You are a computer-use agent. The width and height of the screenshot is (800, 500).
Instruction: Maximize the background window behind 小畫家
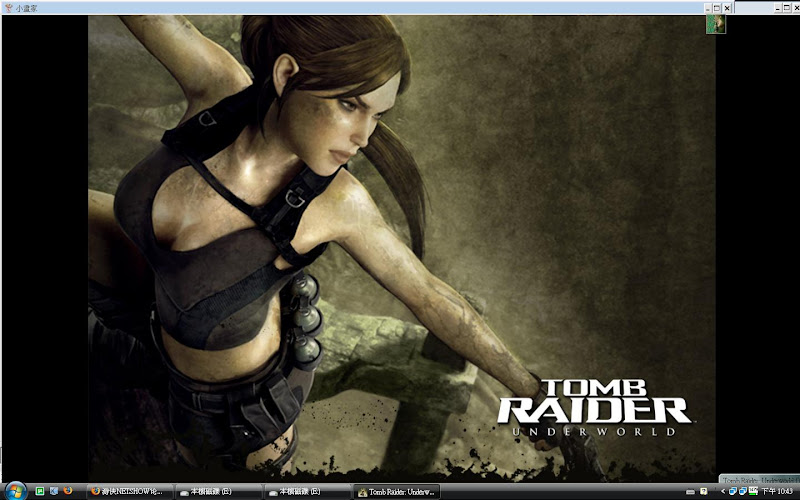(x=787, y=8)
